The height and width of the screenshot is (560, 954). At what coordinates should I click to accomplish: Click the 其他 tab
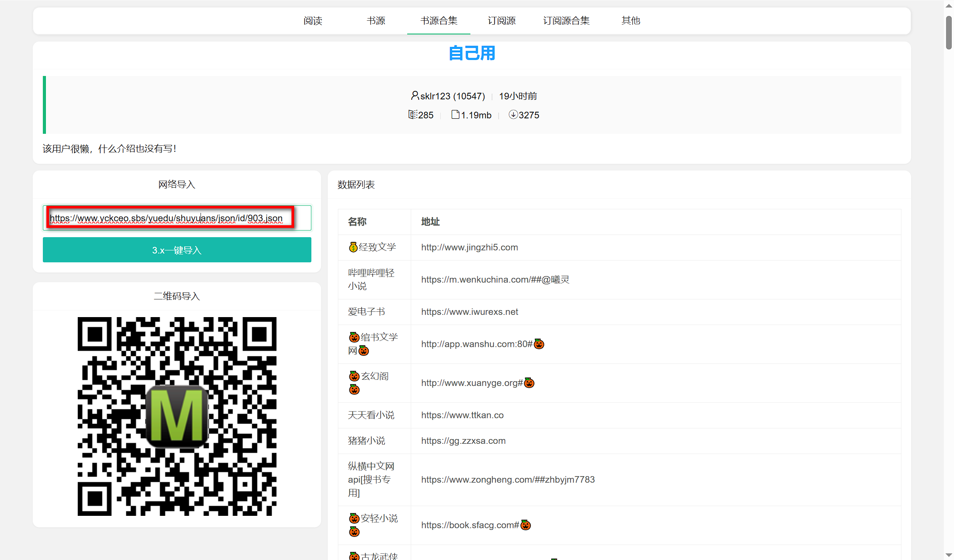pos(631,21)
